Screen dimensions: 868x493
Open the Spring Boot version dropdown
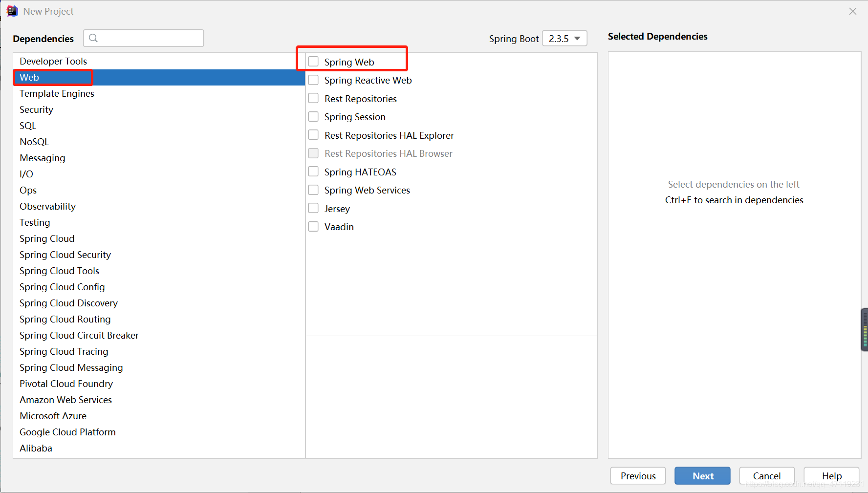pyautogui.click(x=564, y=38)
